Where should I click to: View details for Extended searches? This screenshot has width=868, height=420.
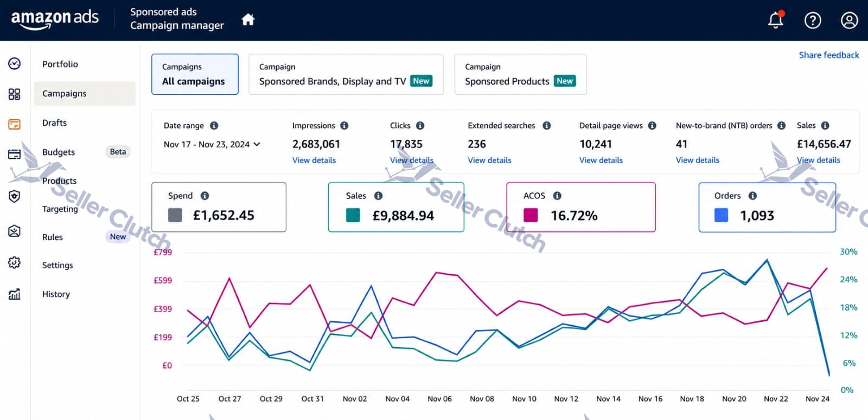pos(489,160)
